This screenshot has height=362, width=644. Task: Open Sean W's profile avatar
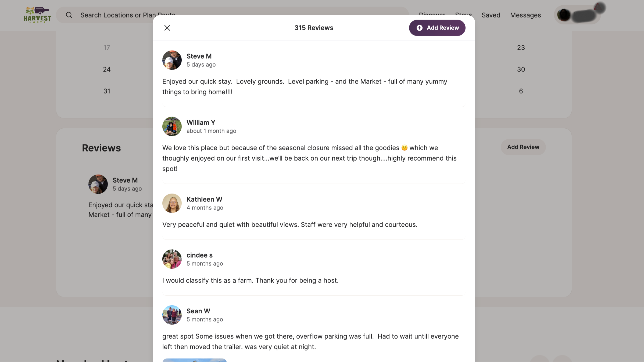172,315
